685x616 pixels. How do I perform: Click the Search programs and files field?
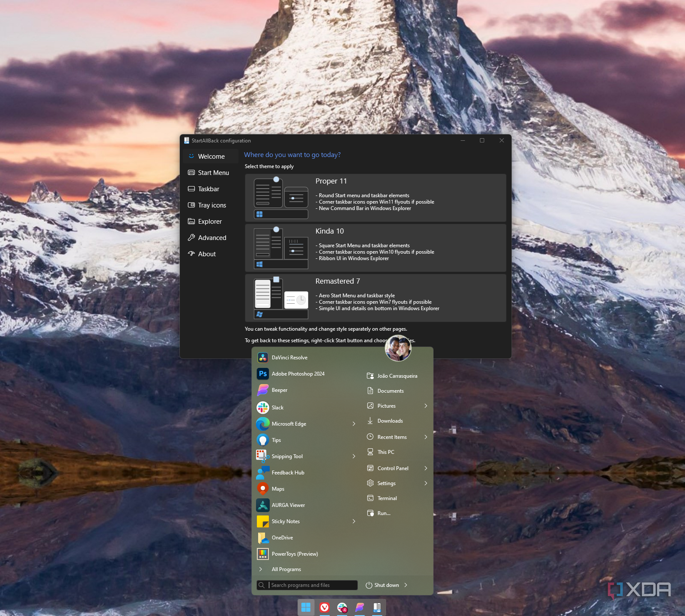click(x=313, y=585)
